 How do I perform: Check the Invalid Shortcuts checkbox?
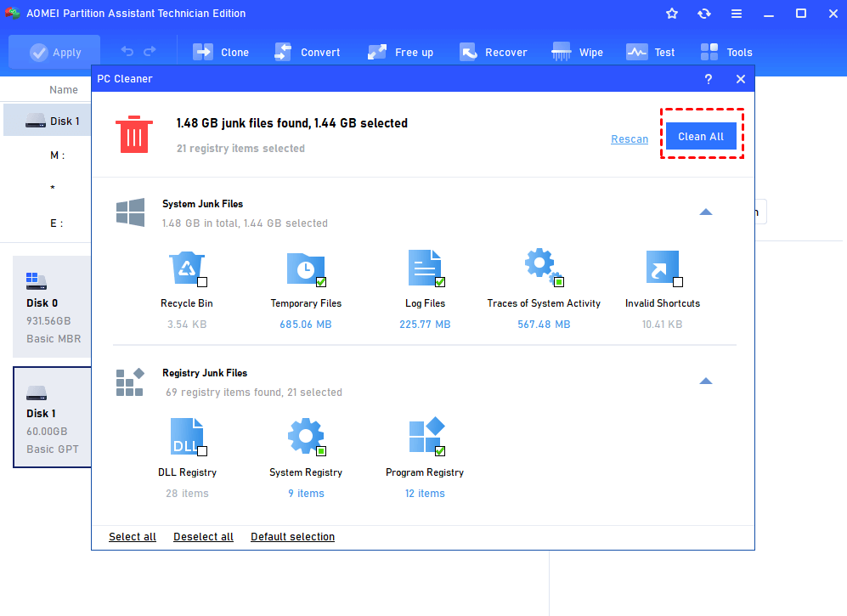pyautogui.click(x=678, y=282)
